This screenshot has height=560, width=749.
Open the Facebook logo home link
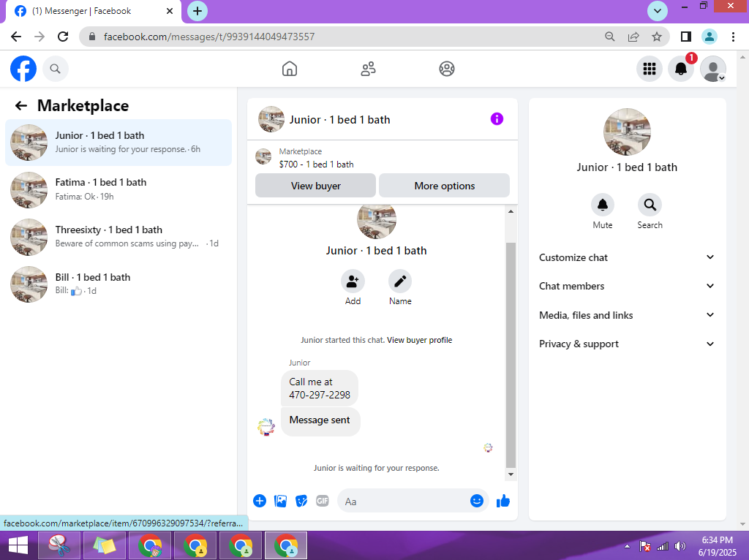[23, 69]
